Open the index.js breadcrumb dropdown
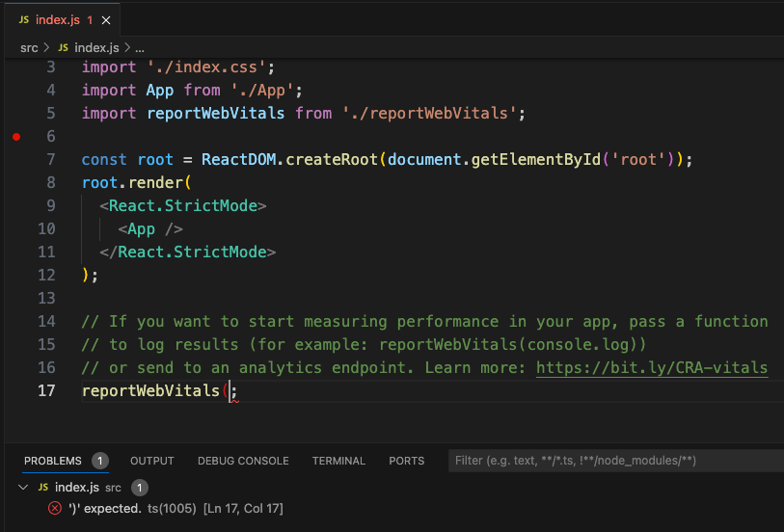This screenshot has height=532, width=784. click(x=95, y=47)
